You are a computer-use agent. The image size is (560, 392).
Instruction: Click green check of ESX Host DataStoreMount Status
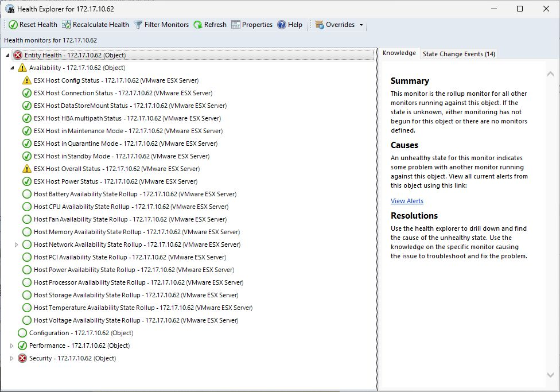[x=27, y=106]
